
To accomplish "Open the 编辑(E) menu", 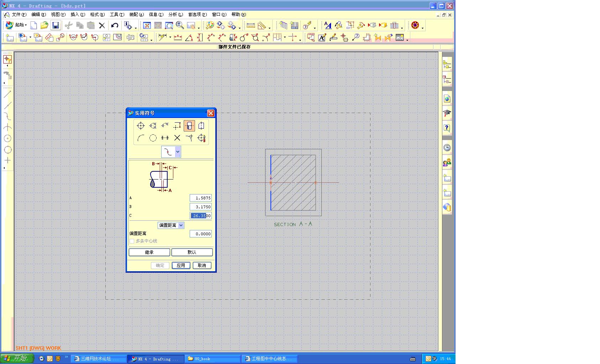I will 38,15.
